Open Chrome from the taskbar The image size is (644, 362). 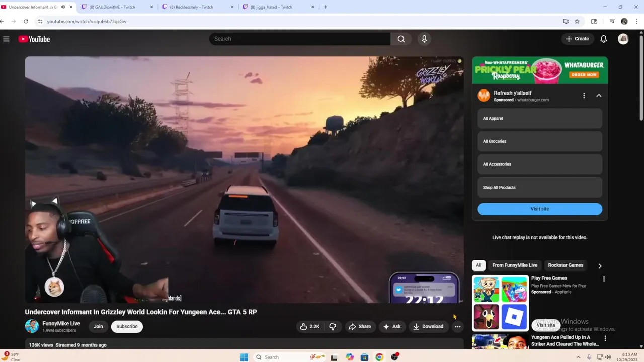coord(379,357)
